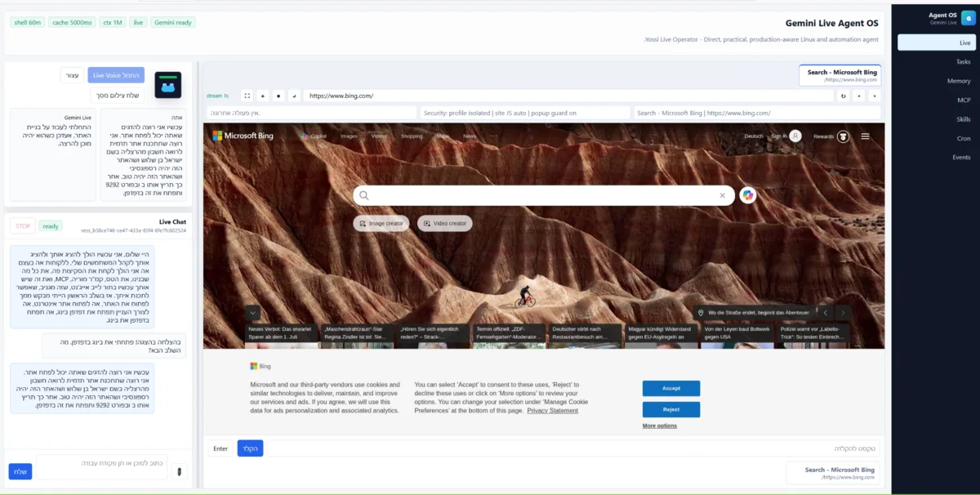Image resolution: width=980 pixels, height=495 pixels.
Task: Select the Search - Microsoft Bing browser tab
Action: [x=840, y=75]
